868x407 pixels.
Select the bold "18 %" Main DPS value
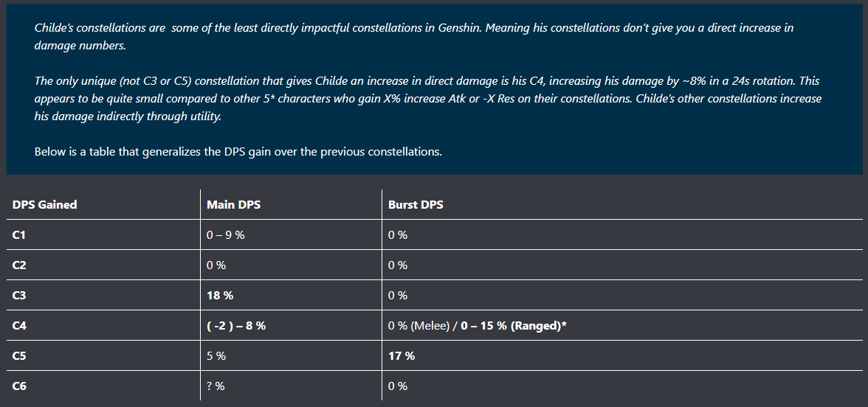(x=220, y=295)
